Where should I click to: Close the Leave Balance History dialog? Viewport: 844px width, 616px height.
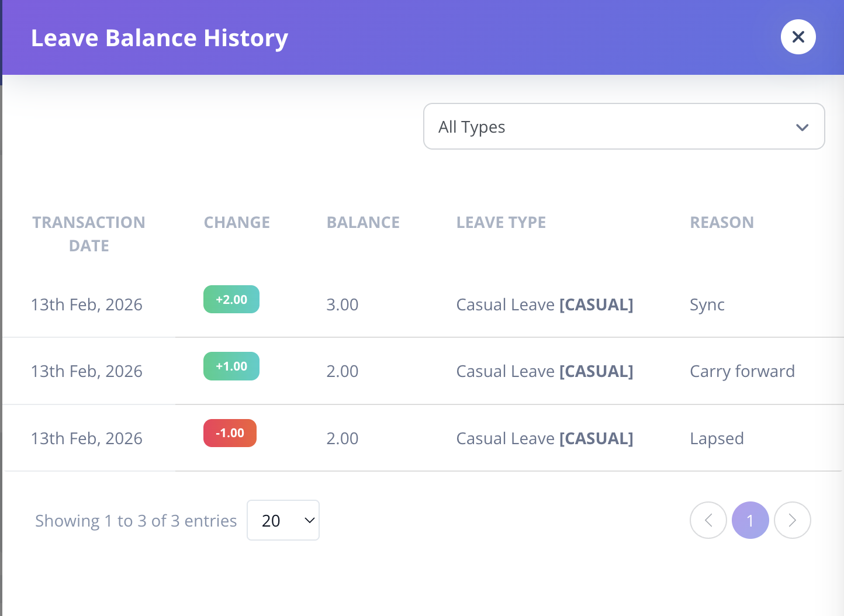pos(798,37)
